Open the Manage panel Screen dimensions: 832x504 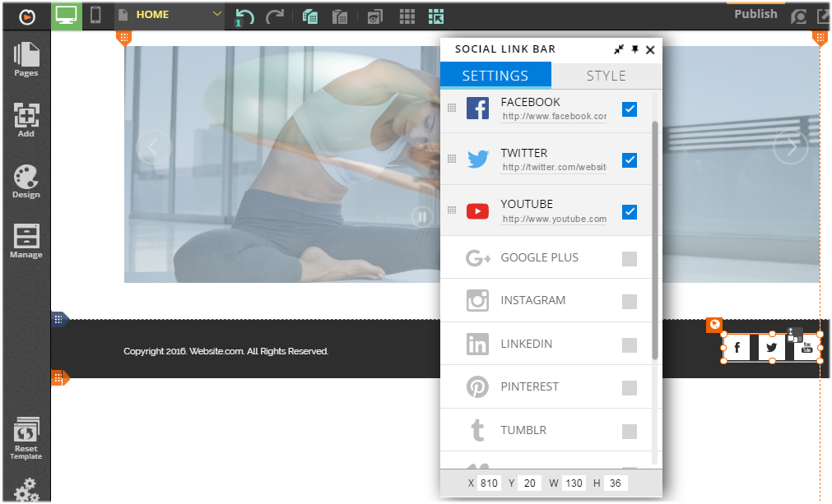click(26, 241)
